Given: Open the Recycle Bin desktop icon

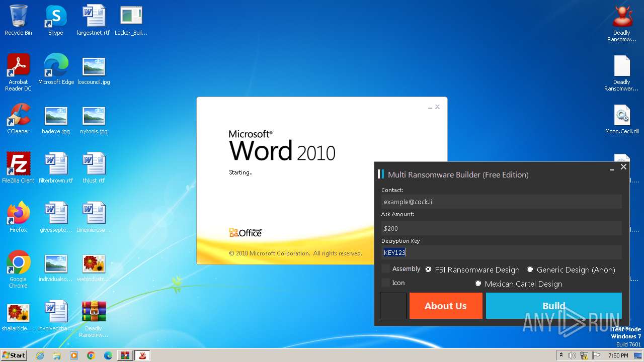Looking at the screenshot, I should (x=18, y=20).
